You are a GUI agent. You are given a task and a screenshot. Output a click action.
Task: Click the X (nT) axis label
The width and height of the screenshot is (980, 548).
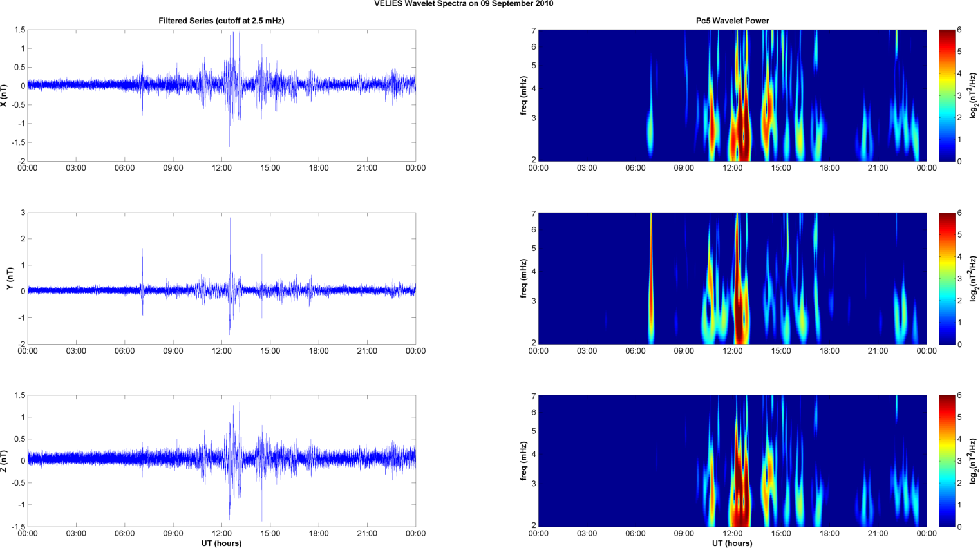4,95
